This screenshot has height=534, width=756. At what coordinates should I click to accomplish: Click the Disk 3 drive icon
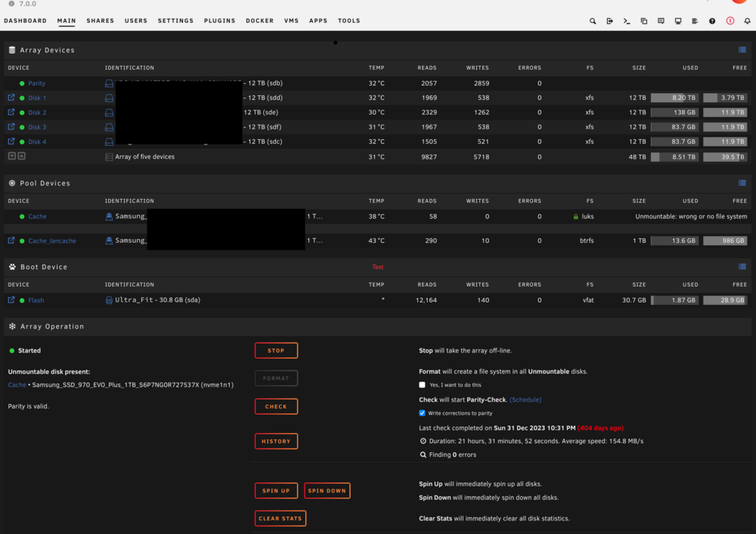pyautogui.click(x=110, y=127)
